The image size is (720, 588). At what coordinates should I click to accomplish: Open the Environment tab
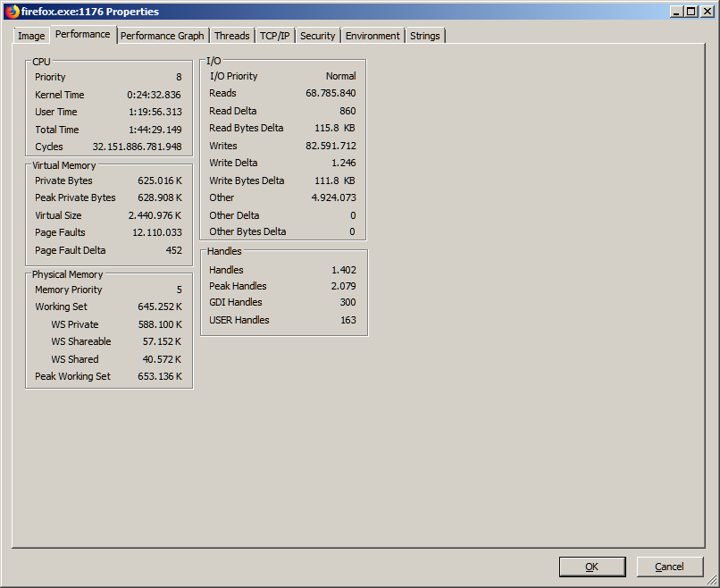pyautogui.click(x=373, y=36)
